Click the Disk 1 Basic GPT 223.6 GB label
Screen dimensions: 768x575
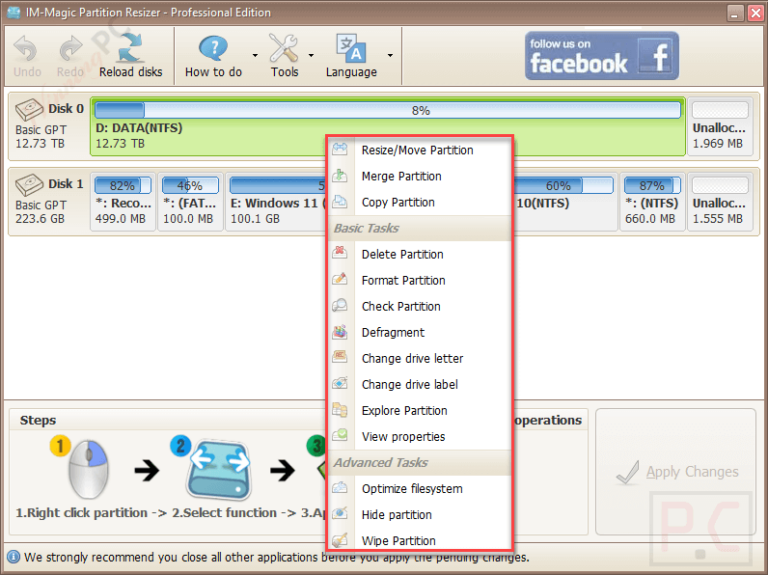point(41,212)
